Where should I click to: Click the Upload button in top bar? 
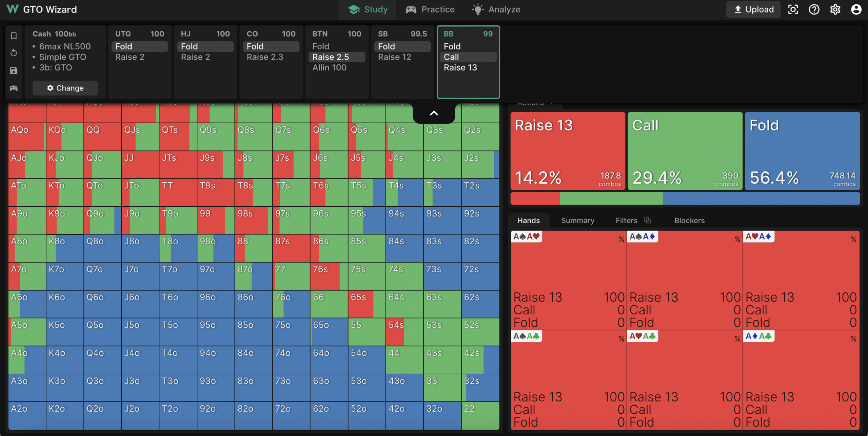click(x=753, y=9)
